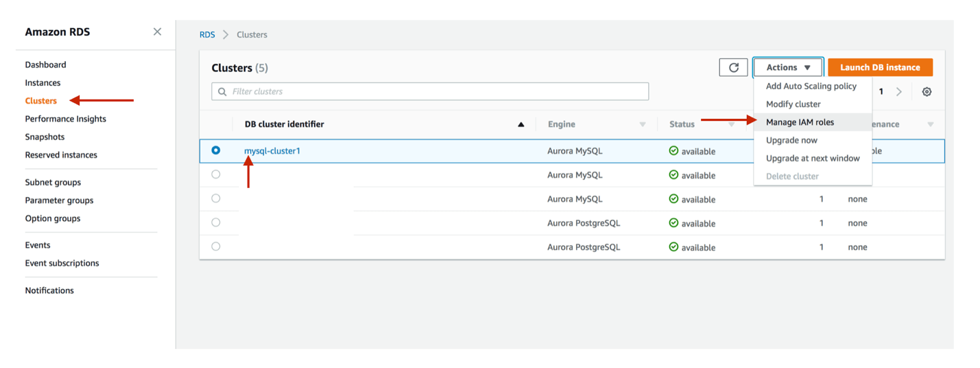This screenshot has height=368, width=980.
Task: Open the Actions dropdown button
Action: 788,67
